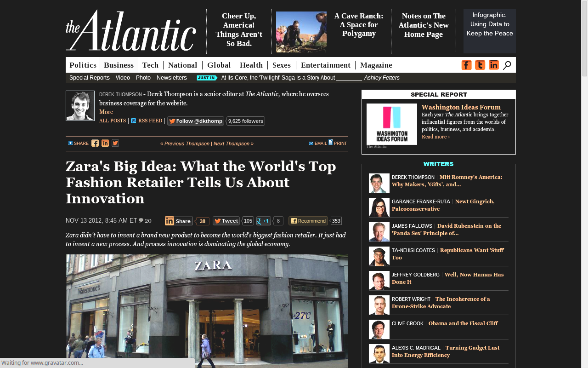This screenshot has width=588, height=368.
Task: Click the Twitter share icon beside SHARE
Action: point(115,143)
